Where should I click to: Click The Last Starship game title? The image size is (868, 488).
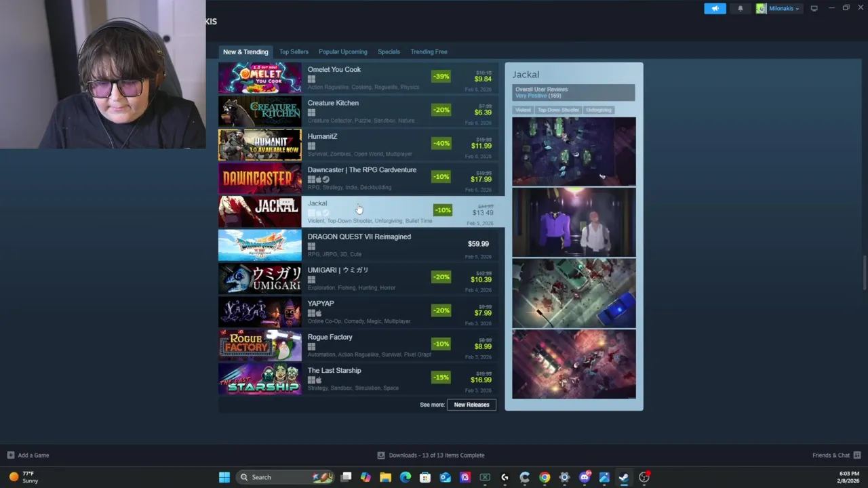coord(334,370)
